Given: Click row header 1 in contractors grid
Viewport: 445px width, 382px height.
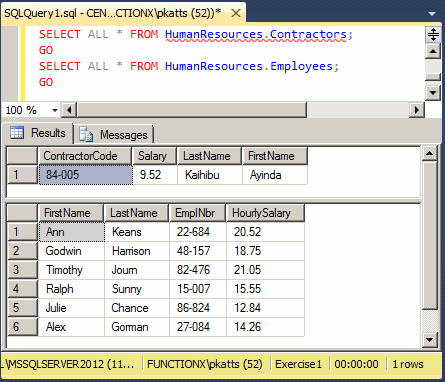Looking at the screenshot, I should pyautogui.click(x=22, y=175).
